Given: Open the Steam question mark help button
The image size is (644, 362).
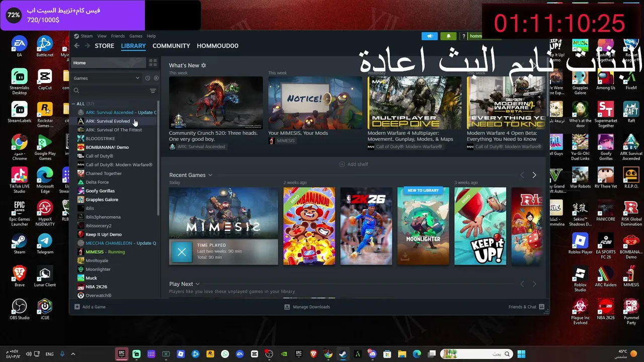Looking at the screenshot, I should (464, 36).
